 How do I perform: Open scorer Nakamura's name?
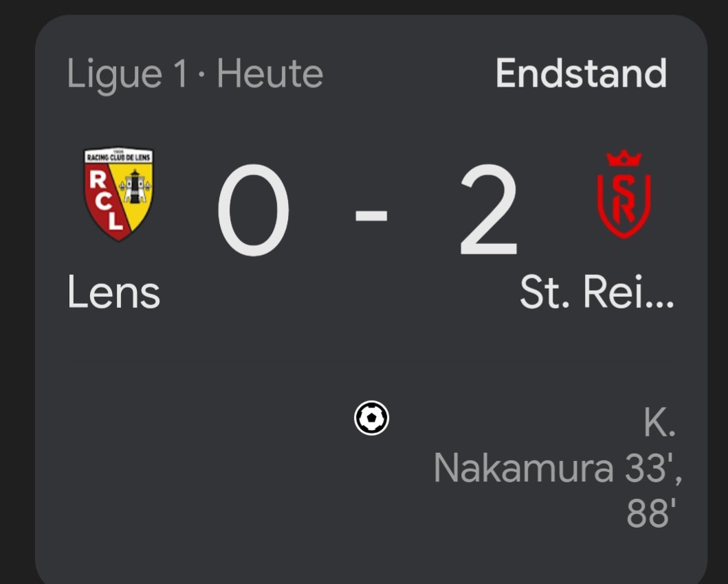[523, 469]
